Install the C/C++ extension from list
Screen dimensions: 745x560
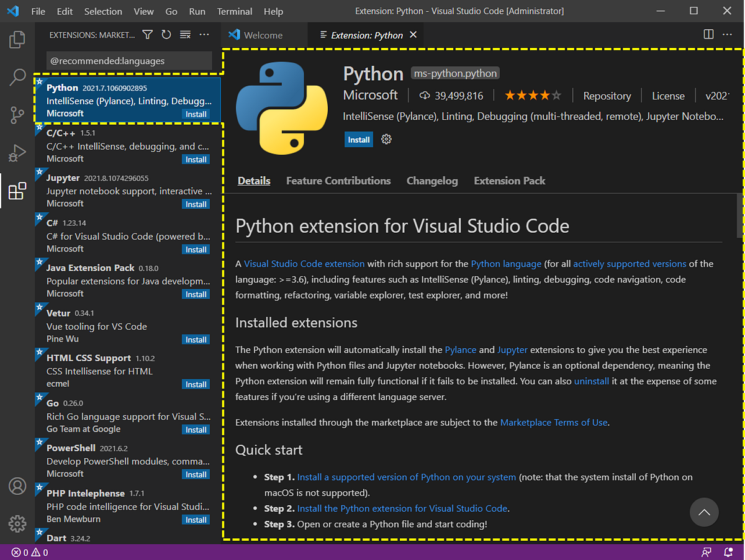click(196, 160)
